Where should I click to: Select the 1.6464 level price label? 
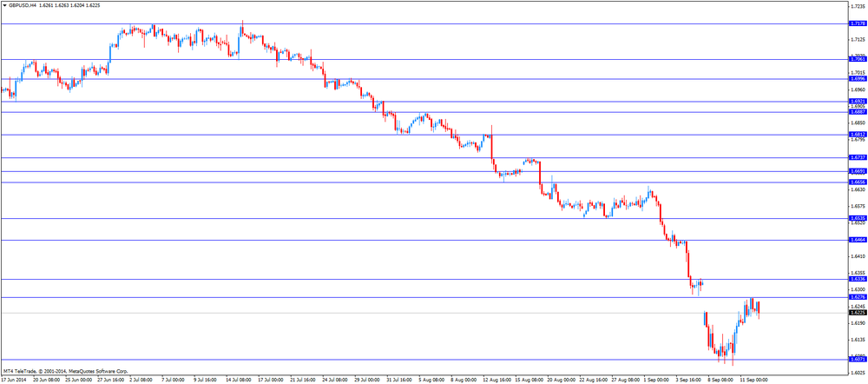coord(857,240)
